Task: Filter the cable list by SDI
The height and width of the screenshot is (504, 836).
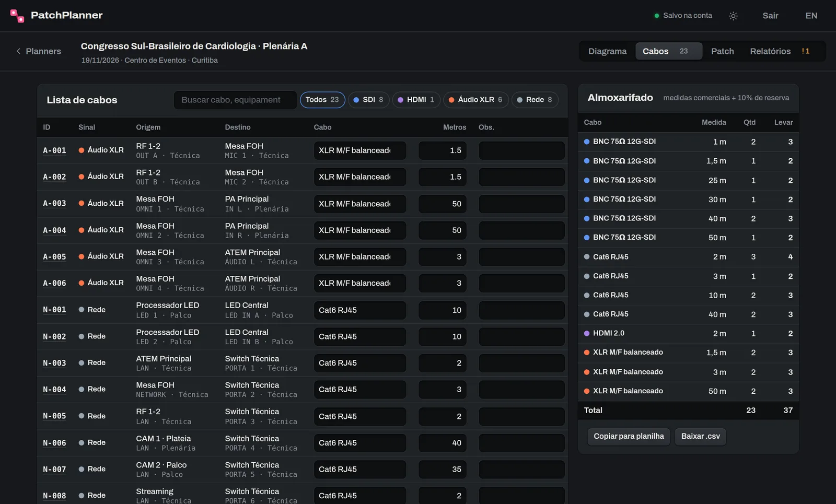Action: pyautogui.click(x=368, y=100)
